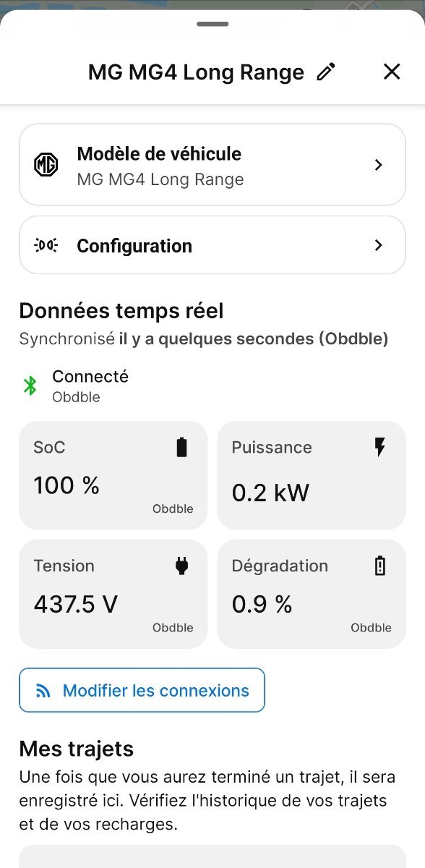This screenshot has width=425, height=868.
Task: Tap the MG logo icon
Action: click(46, 165)
